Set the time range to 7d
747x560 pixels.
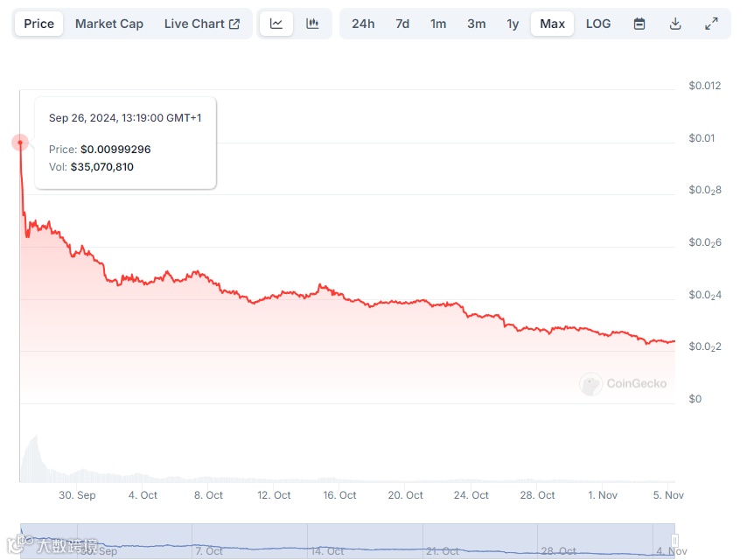[x=402, y=24]
